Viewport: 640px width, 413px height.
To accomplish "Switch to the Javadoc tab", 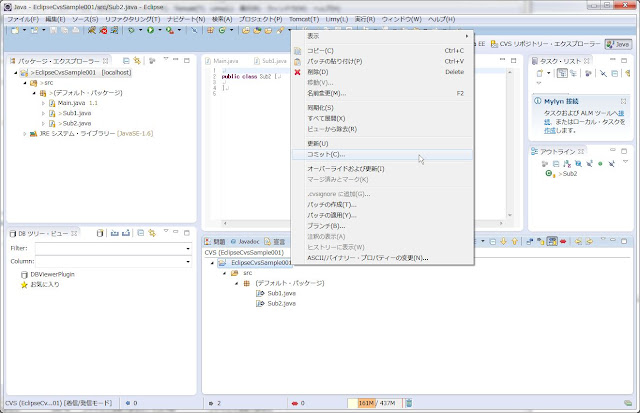I will point(245,242).
